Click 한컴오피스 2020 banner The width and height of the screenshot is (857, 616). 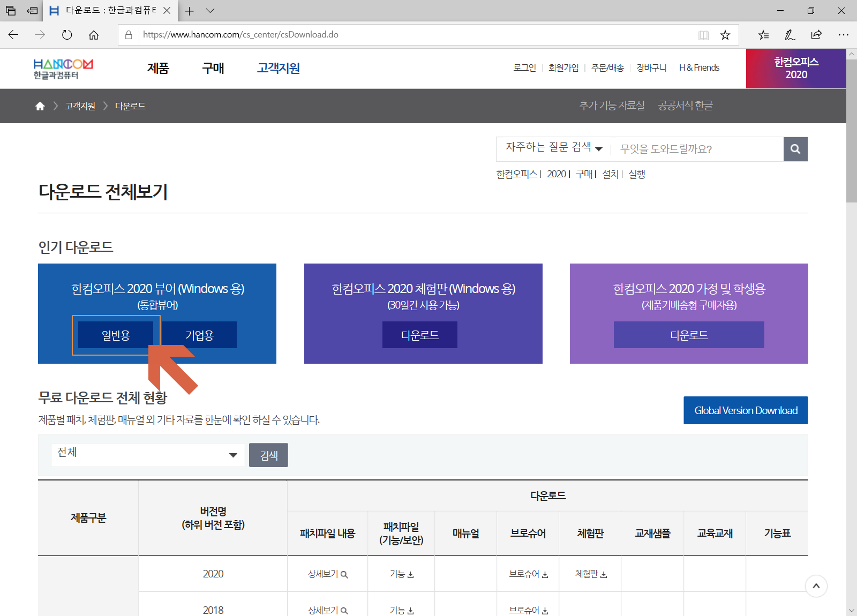796,69
